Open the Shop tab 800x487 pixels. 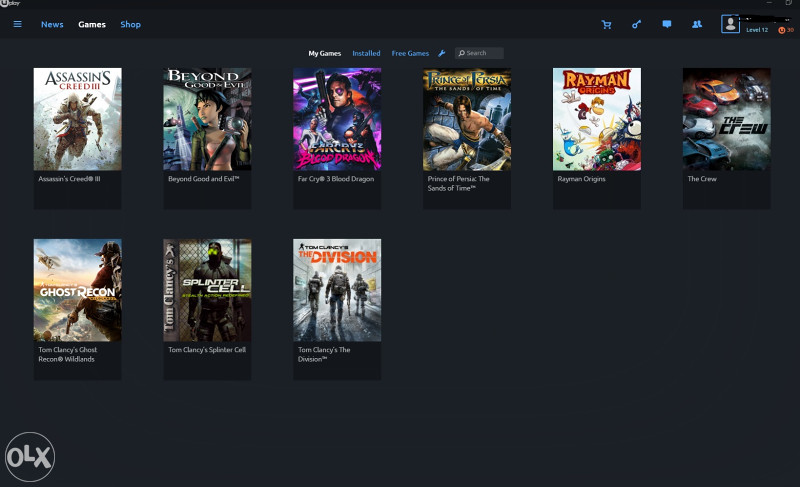pyautogui.click(x=130, y=24)
